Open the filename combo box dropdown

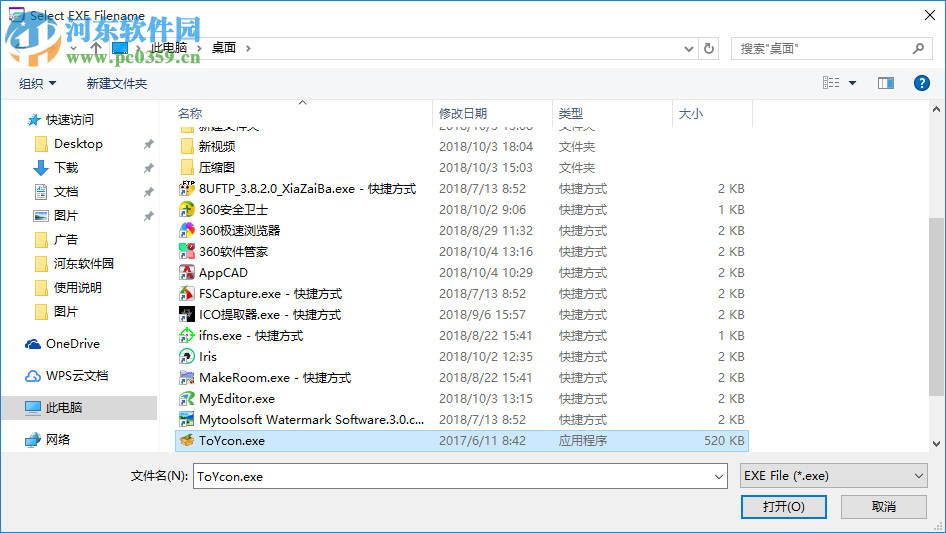click(x=719, y=476)
